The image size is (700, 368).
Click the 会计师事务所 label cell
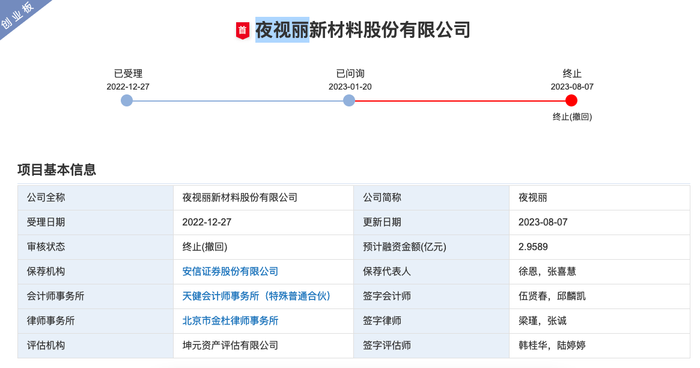(95, 296)
